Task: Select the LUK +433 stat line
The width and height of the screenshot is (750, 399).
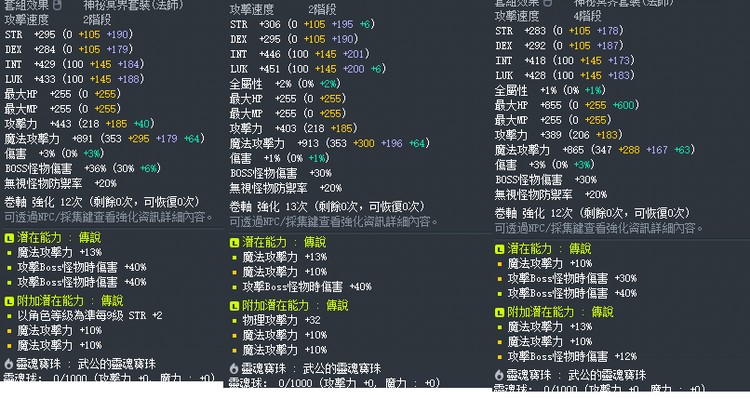Action: (x=75, y=79)
